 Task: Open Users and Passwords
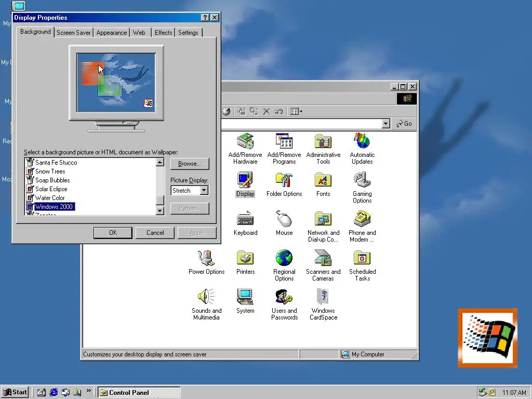click(x=284, y=304)
